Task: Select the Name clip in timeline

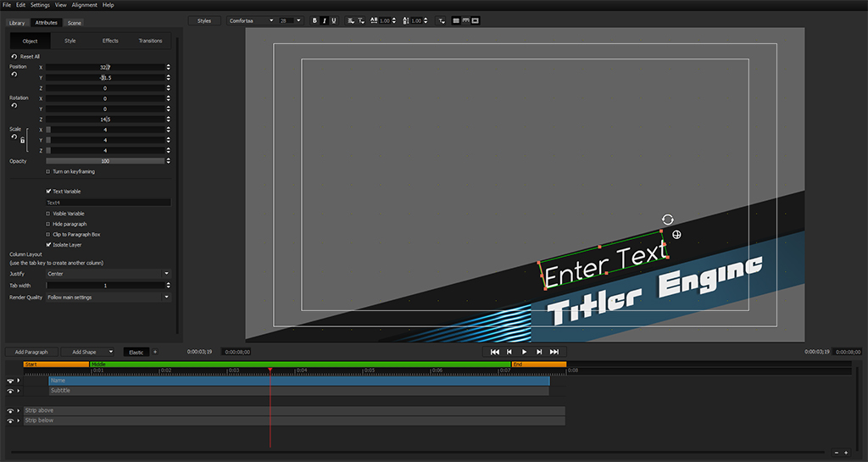Action: click(299, 381)
